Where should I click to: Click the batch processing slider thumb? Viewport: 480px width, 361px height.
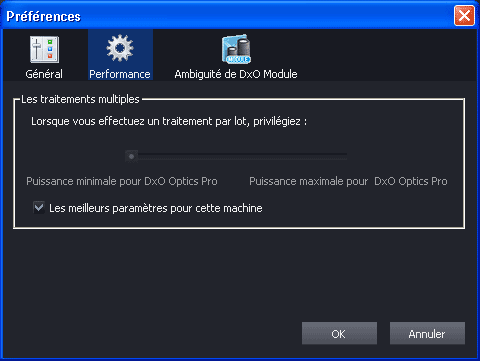tap(131, 156)
